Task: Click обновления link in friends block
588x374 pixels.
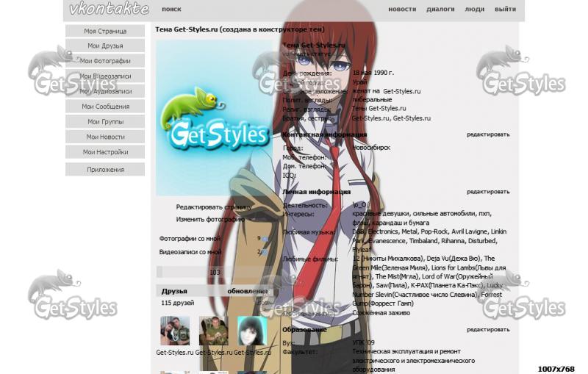Action: coord(248,291)
